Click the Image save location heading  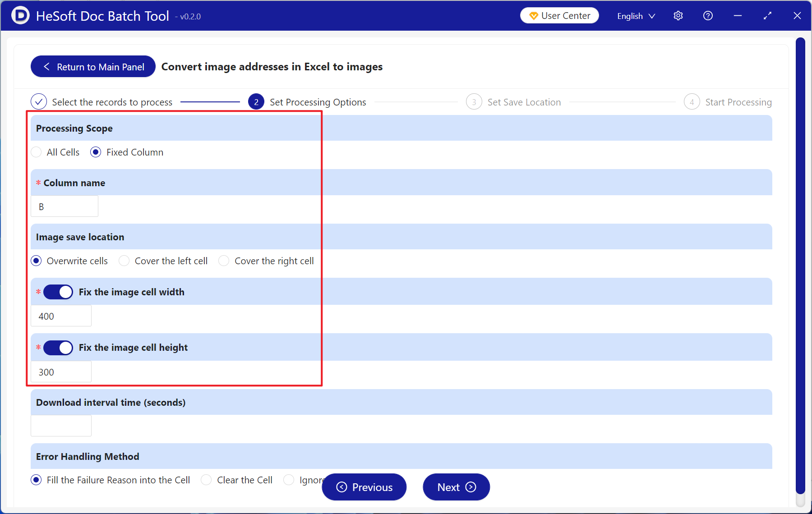coord(80,237)
